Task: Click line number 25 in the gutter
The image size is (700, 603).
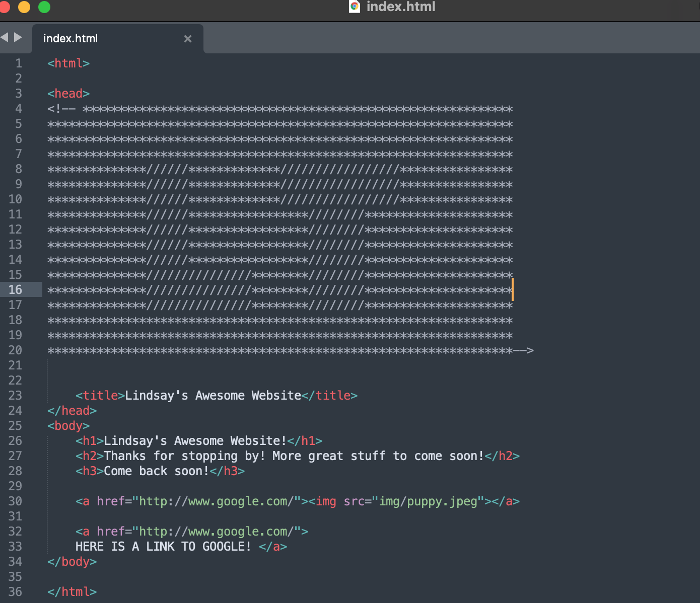Action: (x=15, y=426)
